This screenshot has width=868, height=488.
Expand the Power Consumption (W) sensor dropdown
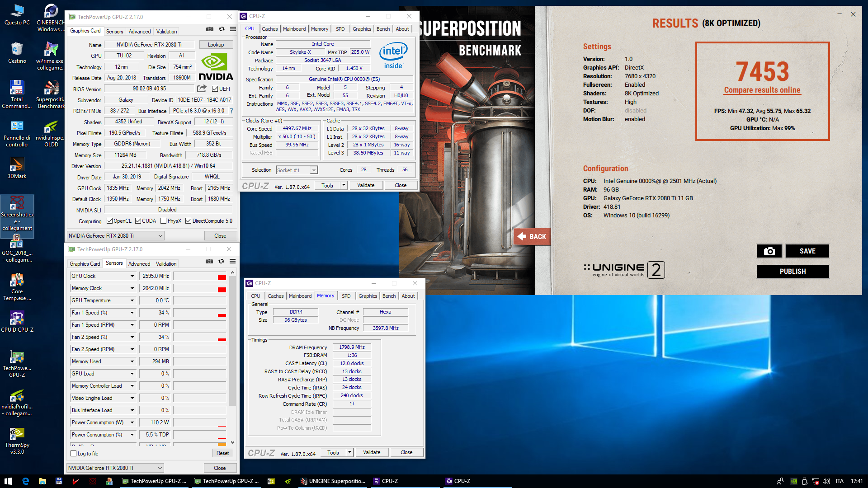tap(132, 422)
